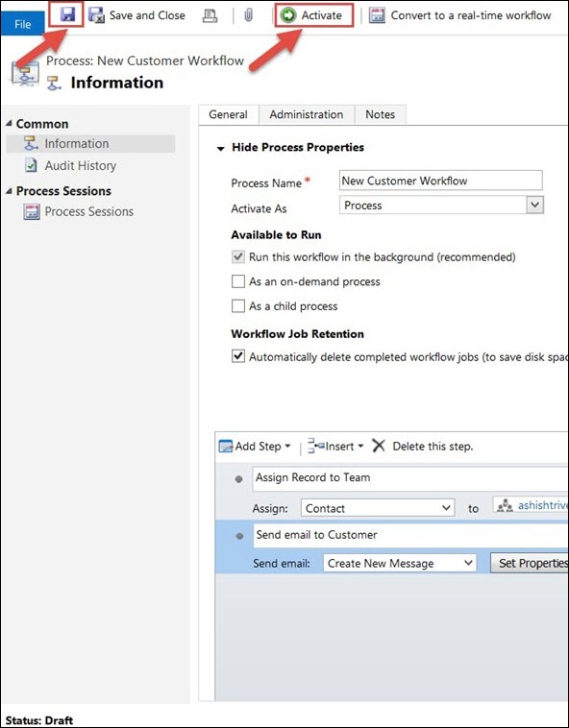
Task: Click the Set Properties button
Action: click(x=530, y=563)
